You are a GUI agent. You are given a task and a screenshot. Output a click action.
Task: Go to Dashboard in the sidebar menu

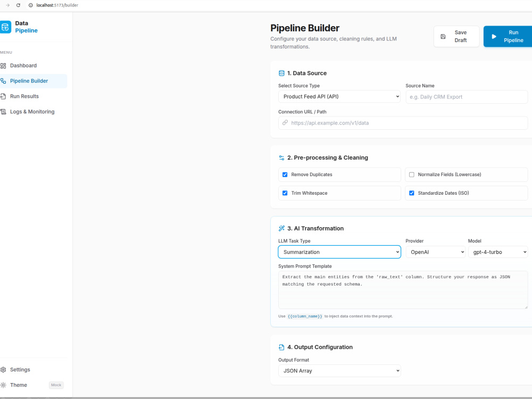tap(34, 66)
